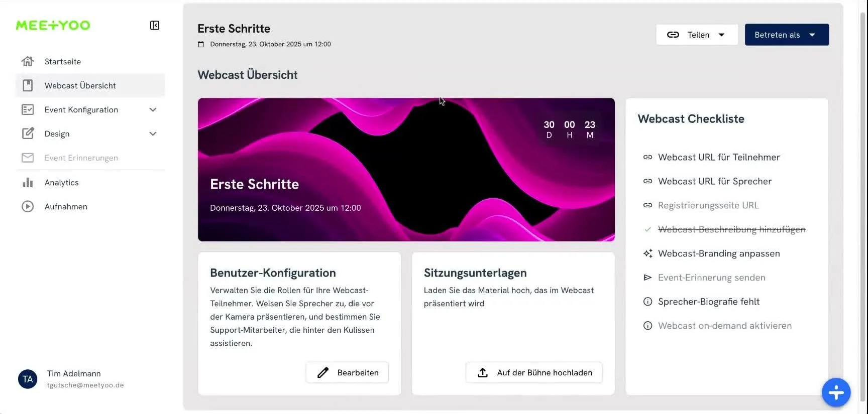The height and width of the screenshot is (414, 868).
Task: Click the floating green plus button
Action: coord(835,392)
